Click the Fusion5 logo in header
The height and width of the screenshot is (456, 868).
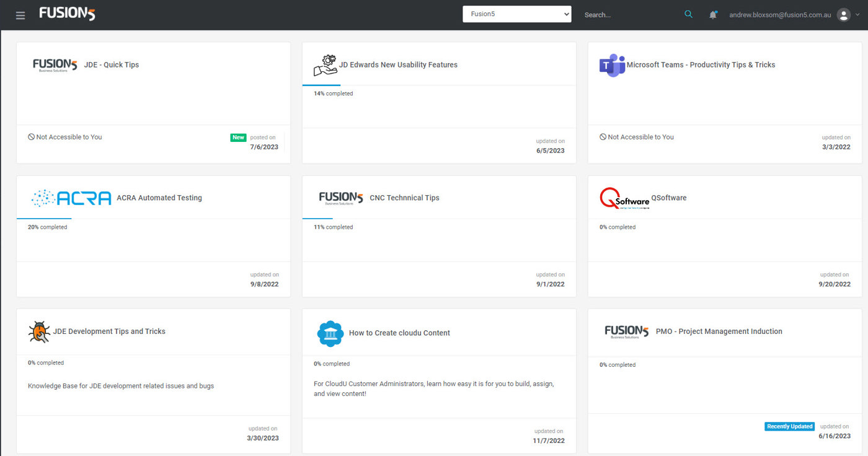pos(67,14)
